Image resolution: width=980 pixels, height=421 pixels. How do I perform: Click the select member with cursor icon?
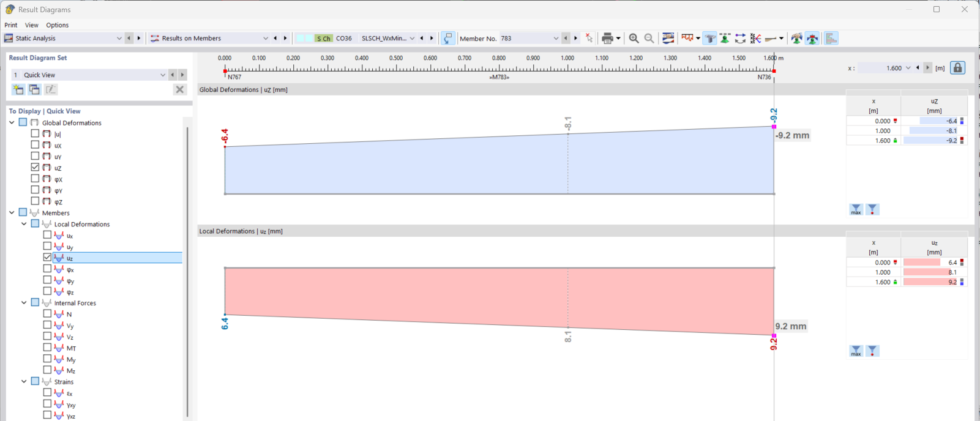coord(589,39)
